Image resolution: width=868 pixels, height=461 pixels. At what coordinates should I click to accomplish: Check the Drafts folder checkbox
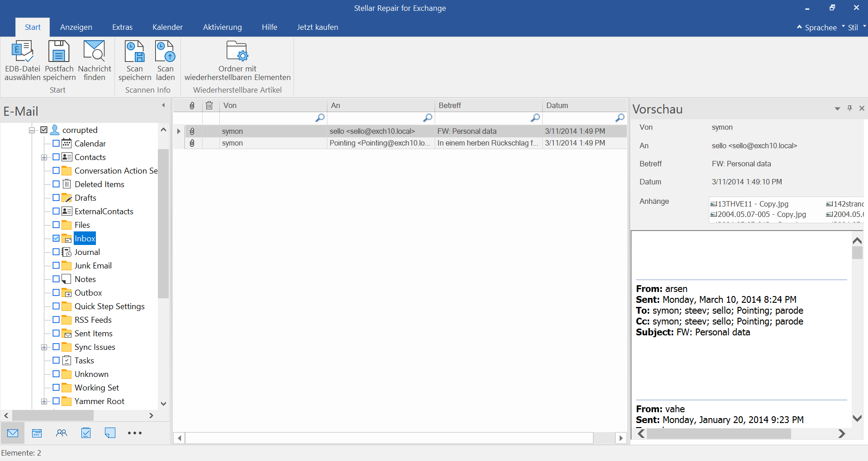56,198
